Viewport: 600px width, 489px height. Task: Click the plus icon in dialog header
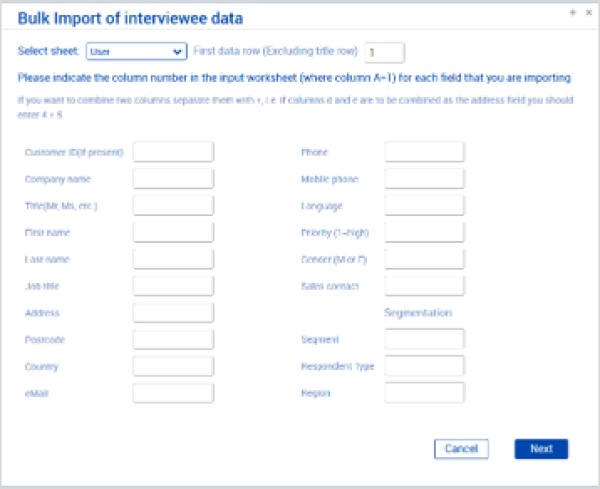pos(572,11)
